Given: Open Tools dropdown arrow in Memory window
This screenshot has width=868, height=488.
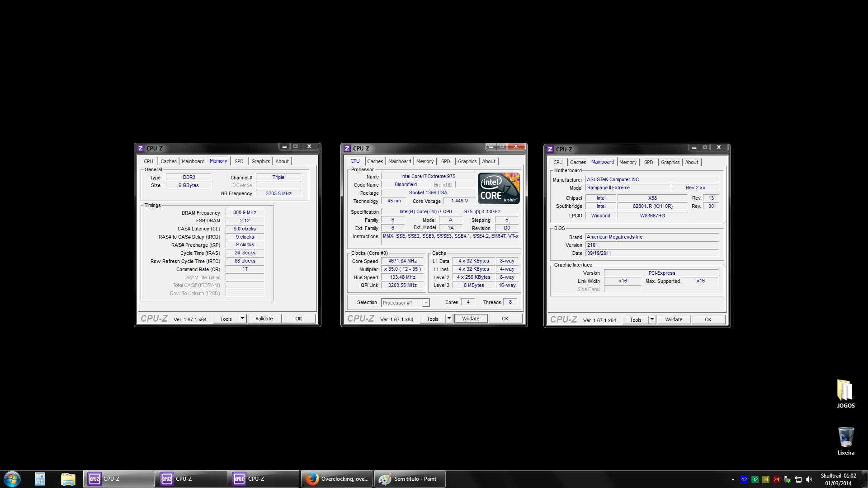Looking at the screenshot, I should point(242,319).
